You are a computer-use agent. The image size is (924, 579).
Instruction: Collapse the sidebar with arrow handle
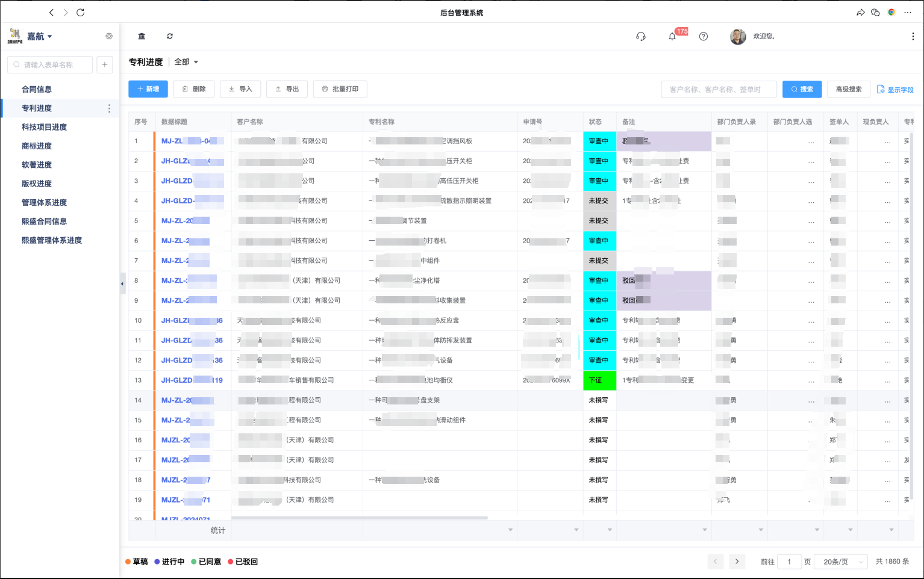point(122,283)
